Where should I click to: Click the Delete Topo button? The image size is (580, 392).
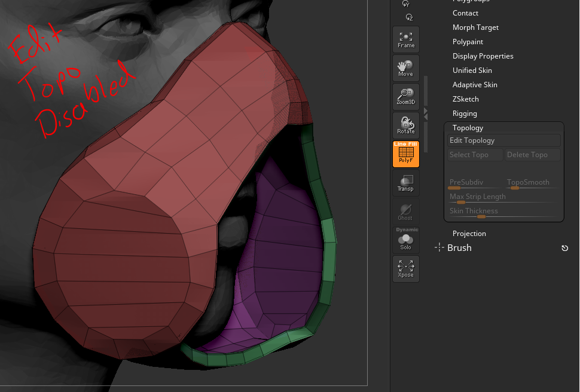click(x=533, y=155)
